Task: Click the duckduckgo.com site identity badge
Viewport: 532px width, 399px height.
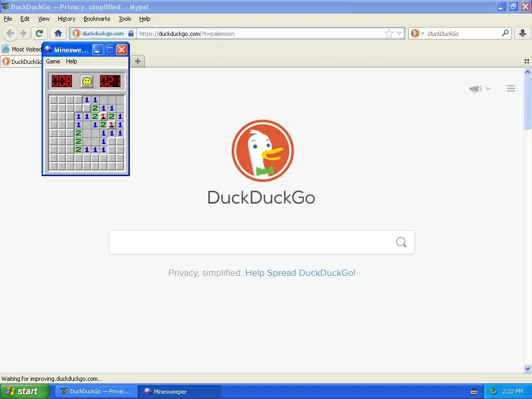Action: tap(103, 34)
